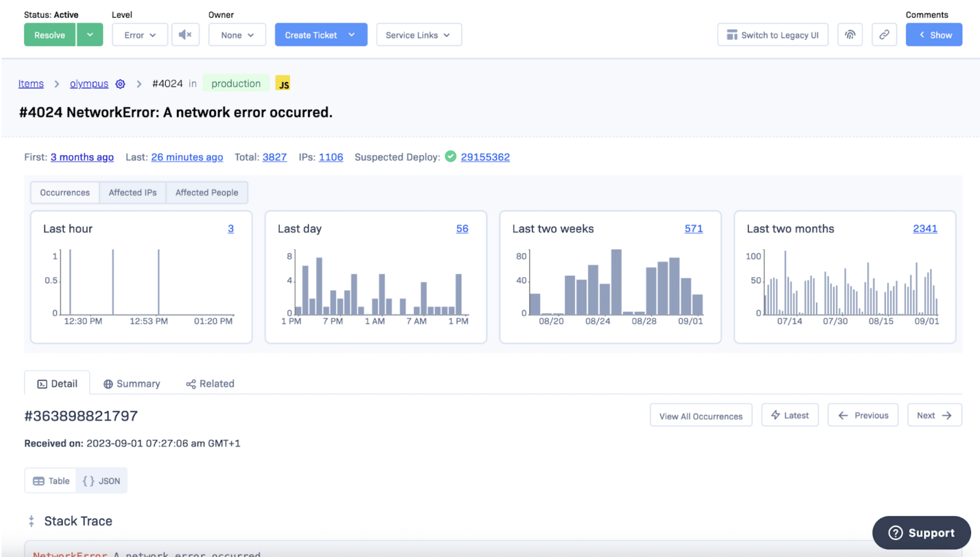The image size is (980, 557).
Task: Open the Level Error dropdown
Action: (139, 35)
